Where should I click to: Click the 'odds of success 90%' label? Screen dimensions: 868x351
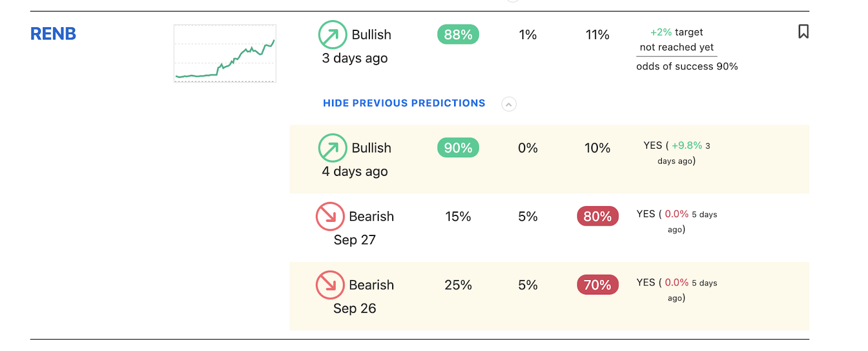[687, 66]
